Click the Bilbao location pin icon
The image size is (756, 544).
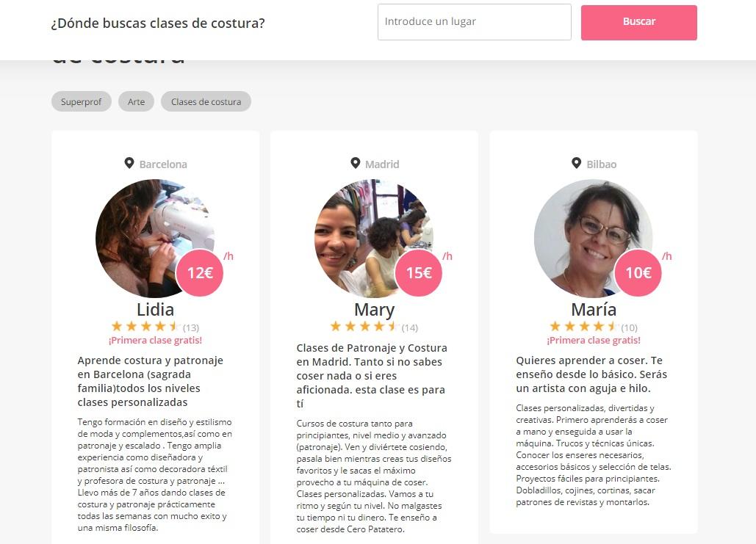coord(576,163)
